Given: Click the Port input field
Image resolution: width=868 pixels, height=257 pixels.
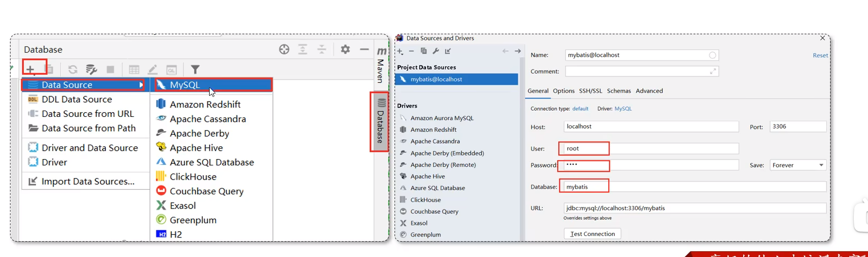Looking at the screenshot, I should 798,127.
